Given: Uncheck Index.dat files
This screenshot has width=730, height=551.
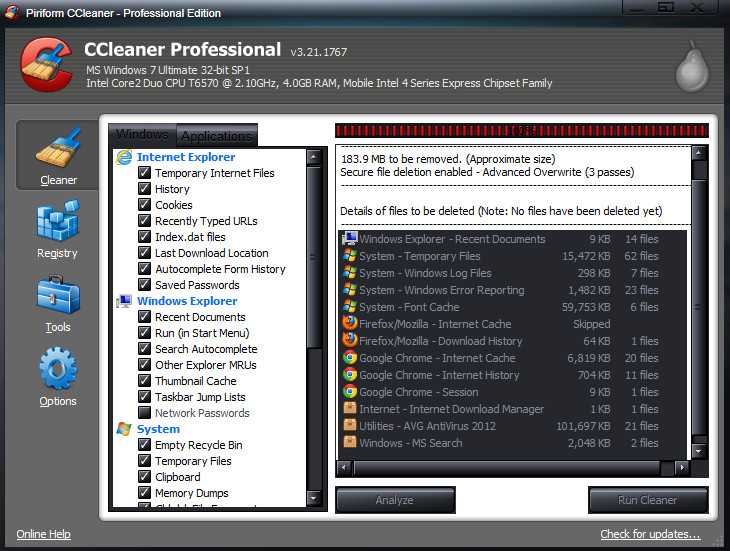Looking at the screenshot, I should pyautogui.click(x=144, y=236).
